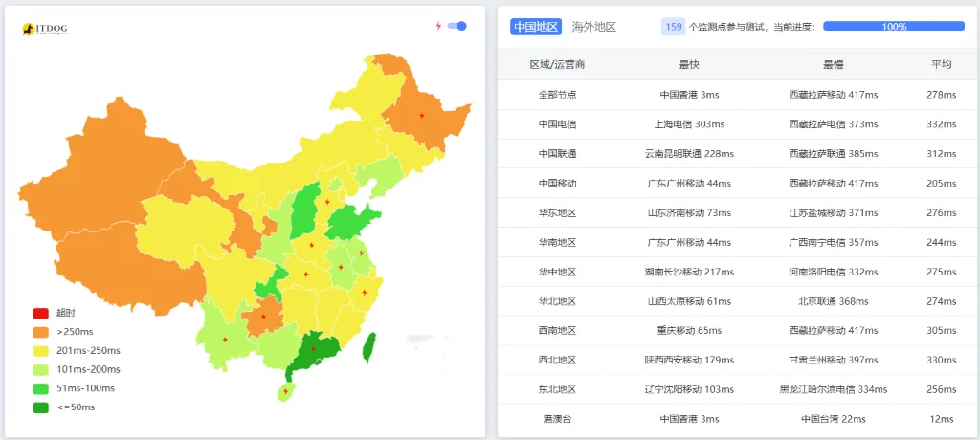
Task: Click Taiwan island on the map
Action: tap(370, 347)
